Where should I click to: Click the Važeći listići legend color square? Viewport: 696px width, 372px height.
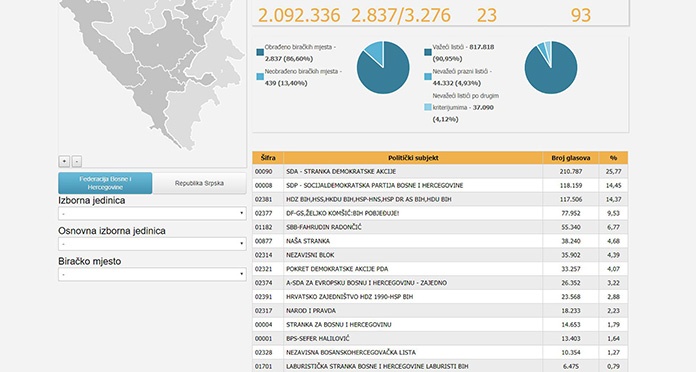(428, 52)
